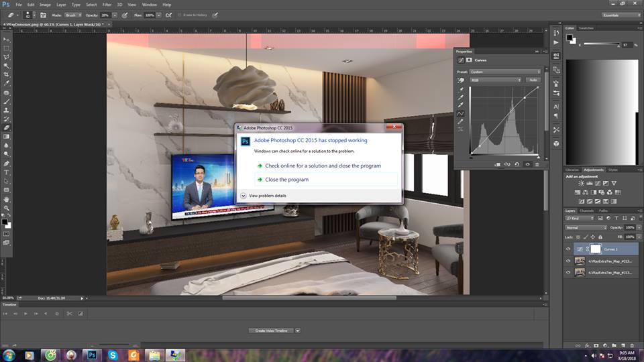644x362 pixels.
Task: Click the trash icon in Properties panel
Action: point(537,164)
